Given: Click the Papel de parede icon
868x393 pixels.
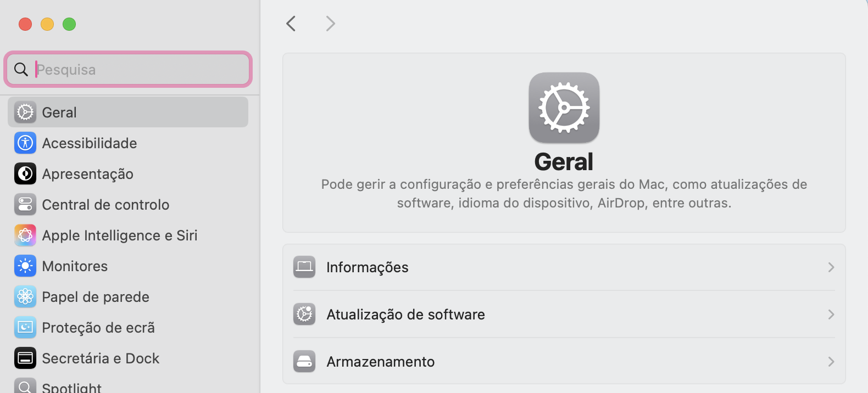Looking at the screenshot, I should (x=25, y=296).
